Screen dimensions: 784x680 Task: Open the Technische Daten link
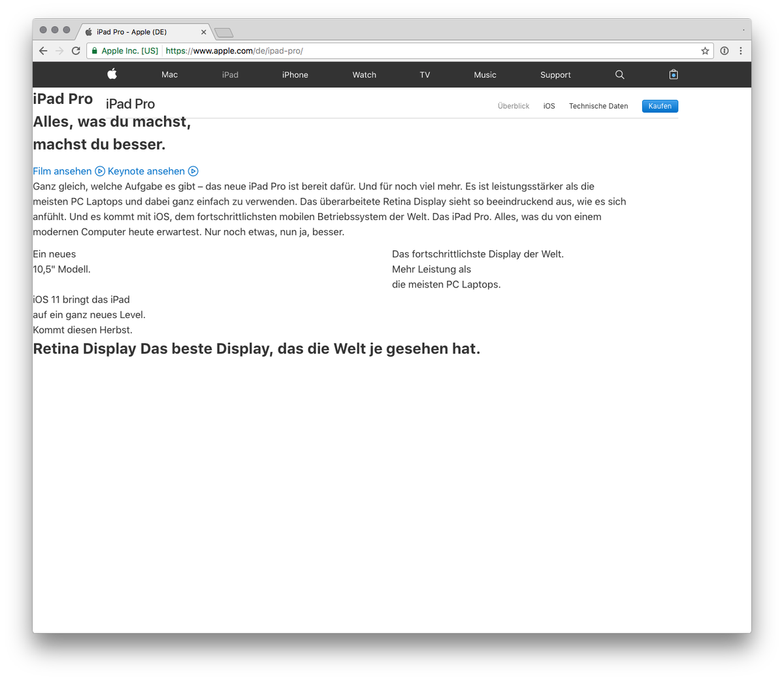pos(598,106)
